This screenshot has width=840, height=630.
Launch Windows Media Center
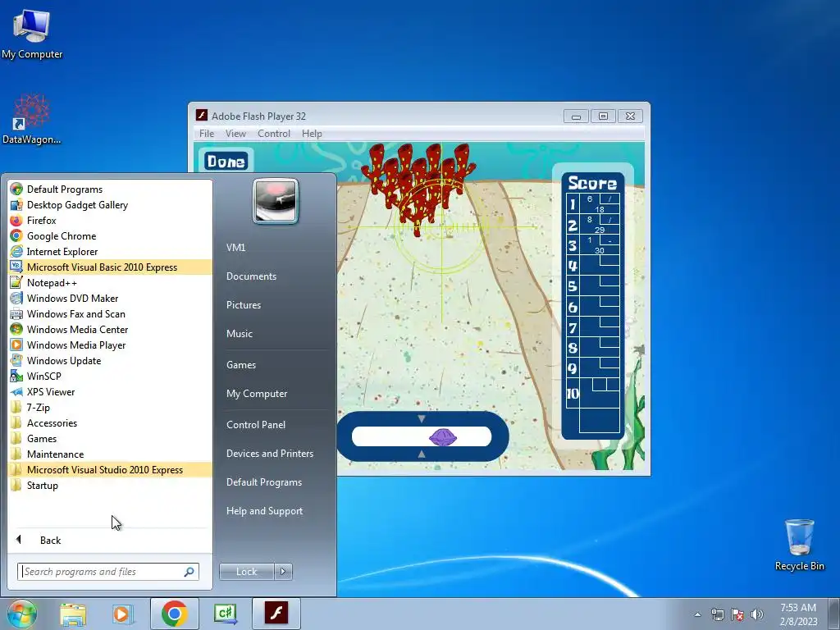pyautogui.click(x=110, y=329)
